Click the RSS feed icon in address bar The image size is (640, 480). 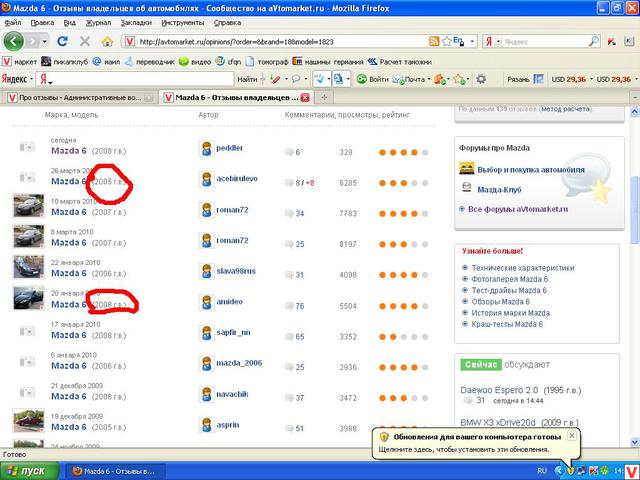point(434,41)
